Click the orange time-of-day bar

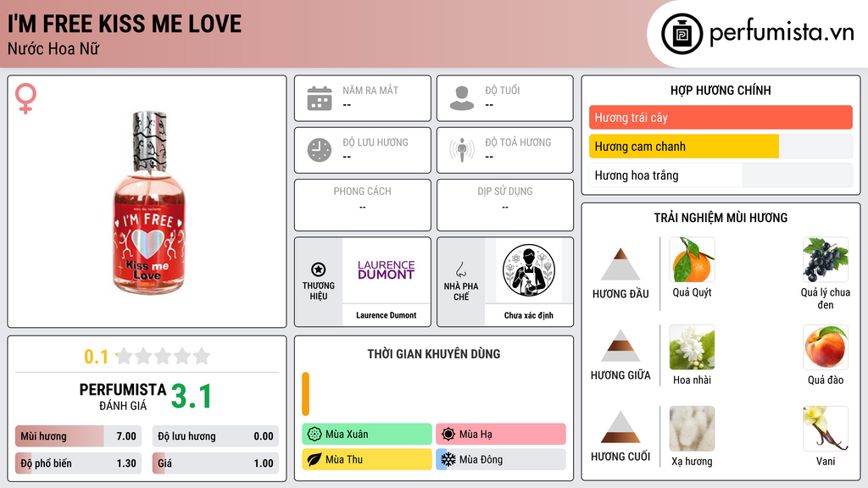pyautogui.click(x=305, y=394)
